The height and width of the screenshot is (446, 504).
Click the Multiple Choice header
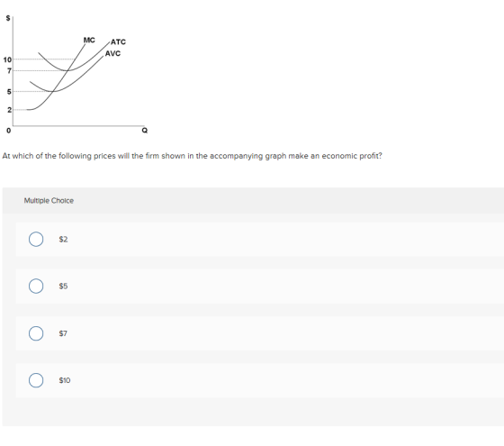click(49, 200)
